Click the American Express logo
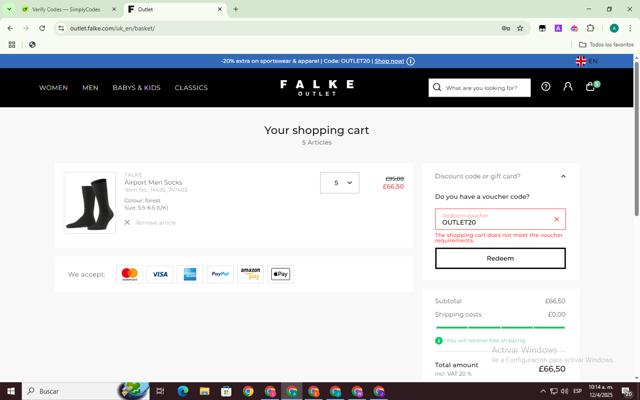This screenshot has height=400, width=640. [x=190, y=274]
